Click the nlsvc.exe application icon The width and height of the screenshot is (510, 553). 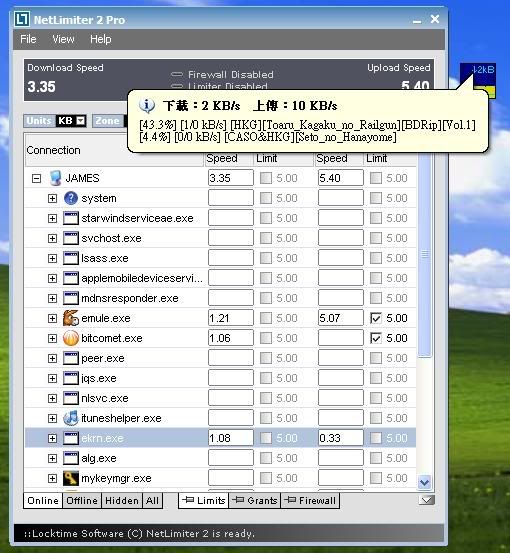71,398
